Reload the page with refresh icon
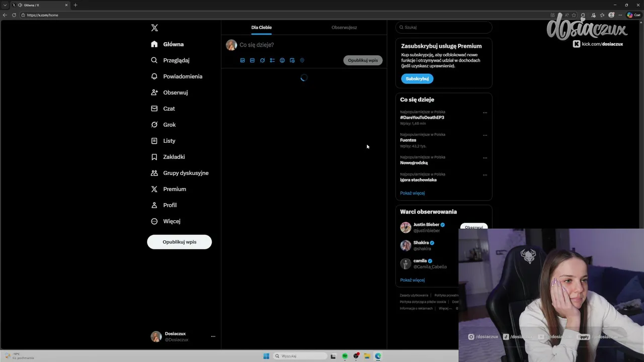 click(x=14, y=15)
